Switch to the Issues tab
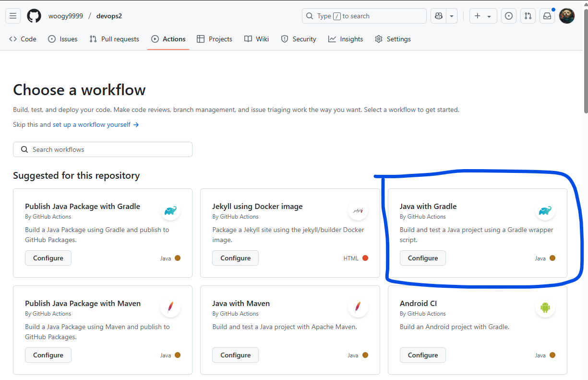 63,39
